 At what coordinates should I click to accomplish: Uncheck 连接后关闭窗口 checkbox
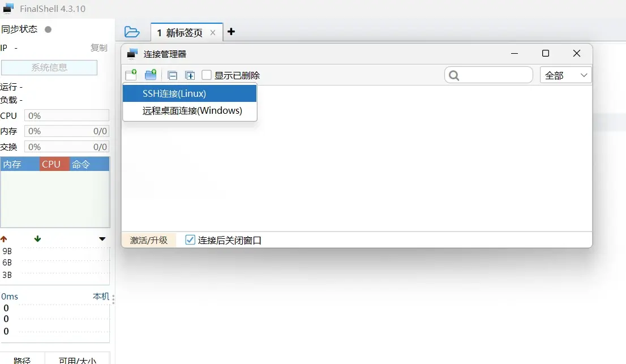[x=190, y=240]
